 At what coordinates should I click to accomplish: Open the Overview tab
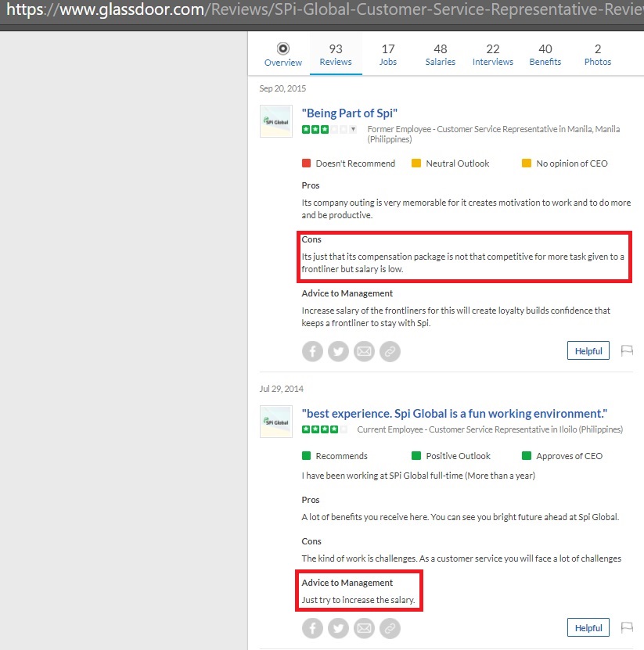(x=283, y=55)
